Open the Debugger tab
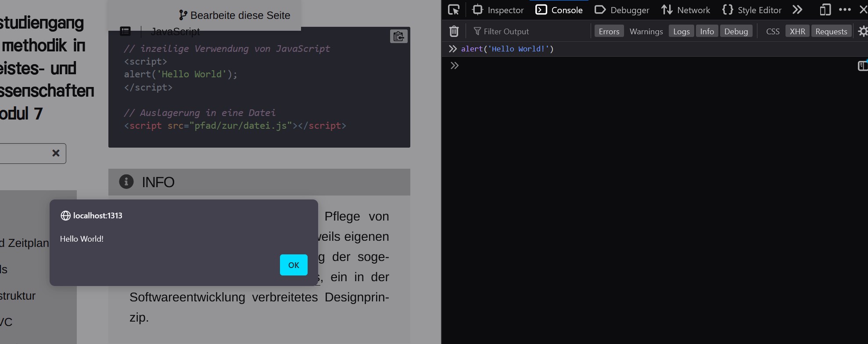Screen dimensions: 868x344 click(622, 10)
